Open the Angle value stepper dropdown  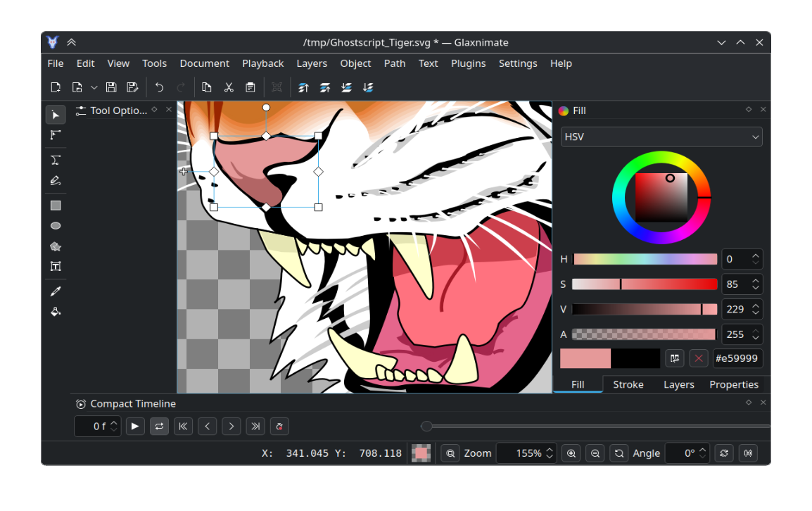pyautogui.click(x=702, y=453)
